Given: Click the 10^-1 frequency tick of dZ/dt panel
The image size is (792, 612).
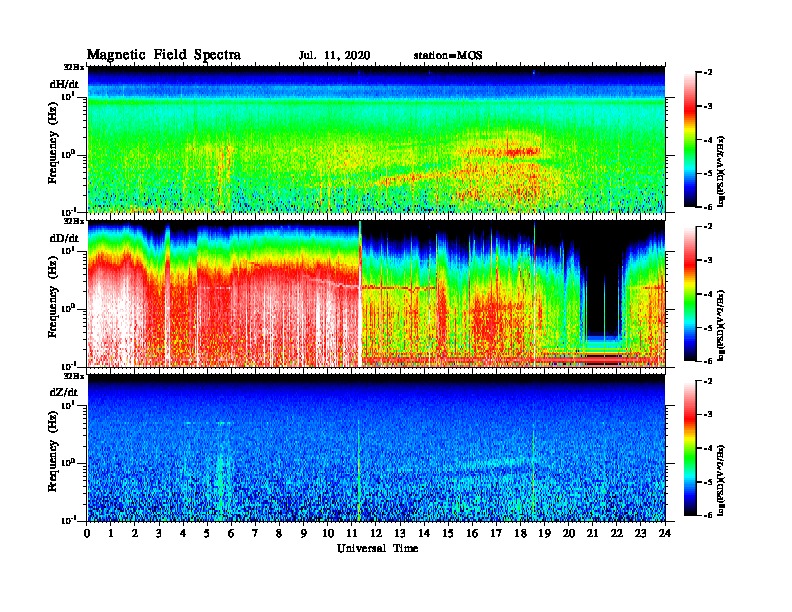Looking at the screenshot, I should (x=67, y=520).
